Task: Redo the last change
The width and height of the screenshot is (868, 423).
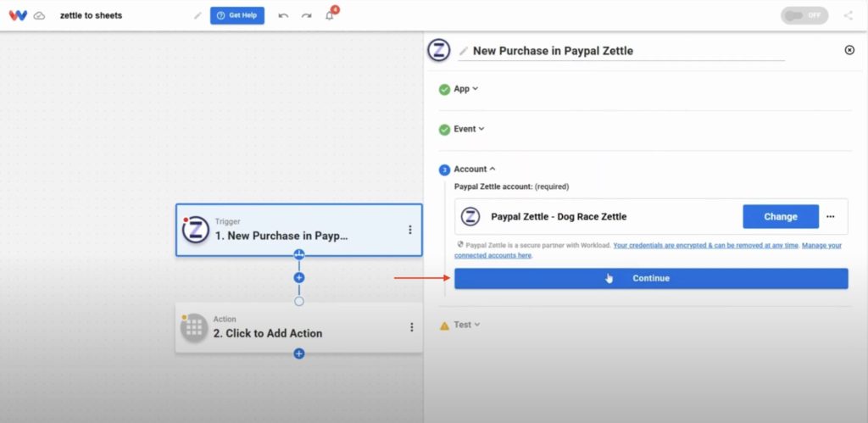Action: point(306,15)
